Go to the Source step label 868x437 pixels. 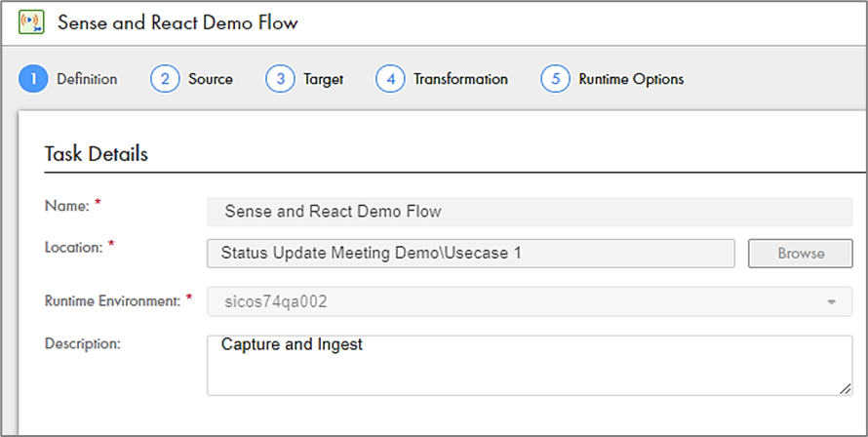pyautogui.click(x=211, y=79)
